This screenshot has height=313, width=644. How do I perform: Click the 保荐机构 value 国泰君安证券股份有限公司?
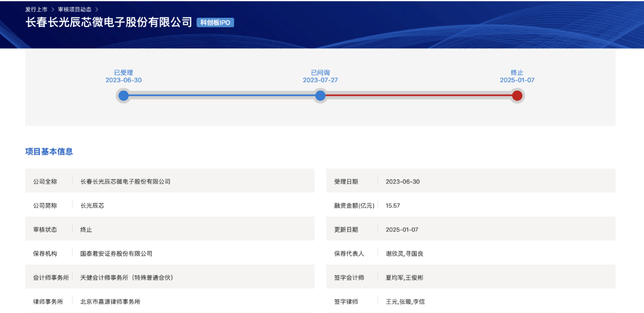click(116, 254)
